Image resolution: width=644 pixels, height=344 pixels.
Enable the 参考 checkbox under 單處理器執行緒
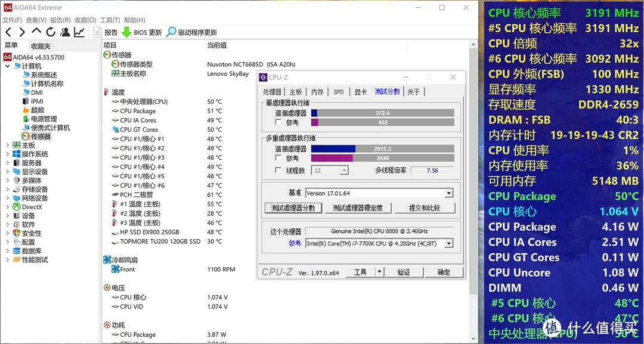[x=278, y=121]
